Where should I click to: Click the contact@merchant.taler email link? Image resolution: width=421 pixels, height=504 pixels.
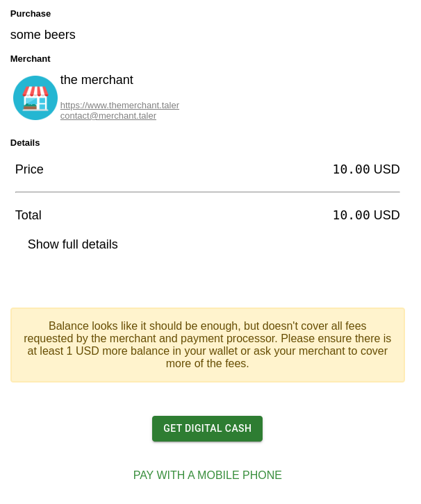(108, 116)
